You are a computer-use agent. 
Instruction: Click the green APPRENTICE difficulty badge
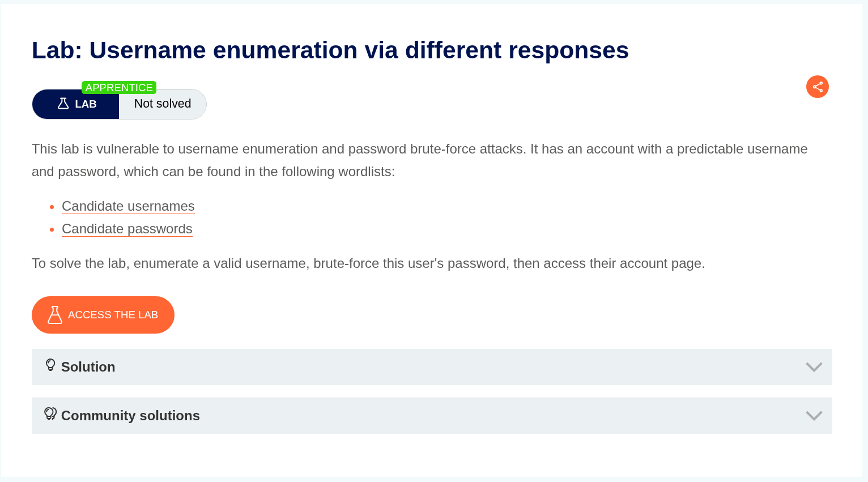[119, 87]
